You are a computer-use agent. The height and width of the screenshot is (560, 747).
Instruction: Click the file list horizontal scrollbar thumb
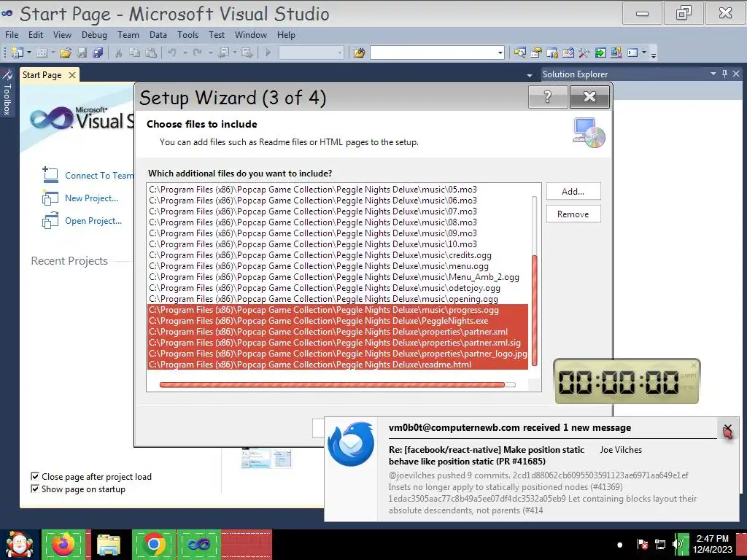(332, 385)
